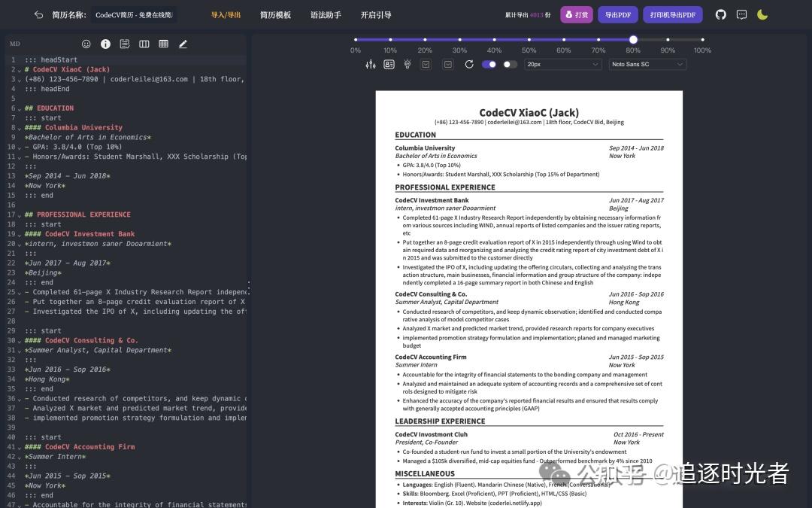812x508 pixels.
Task: Insert a table using the grid icon
Action: 163,44
